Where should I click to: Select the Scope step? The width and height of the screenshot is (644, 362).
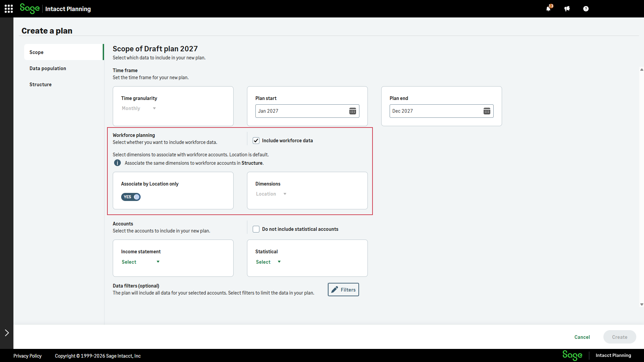pyautogui.click(x=63, y=52)
